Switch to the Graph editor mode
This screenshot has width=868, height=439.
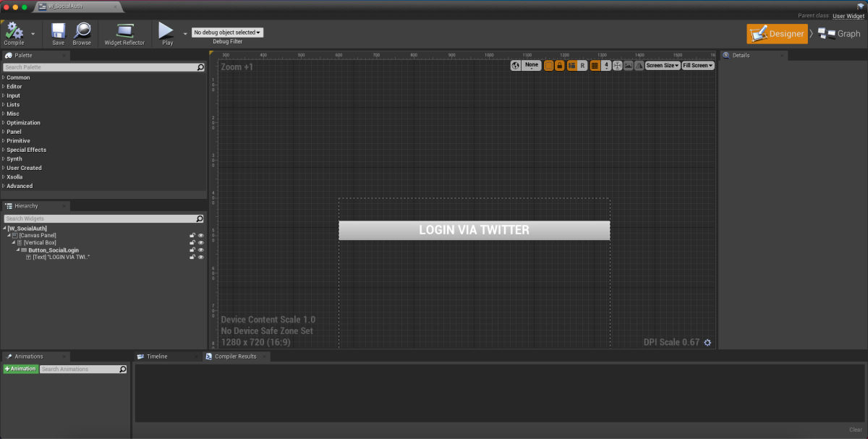840,33
